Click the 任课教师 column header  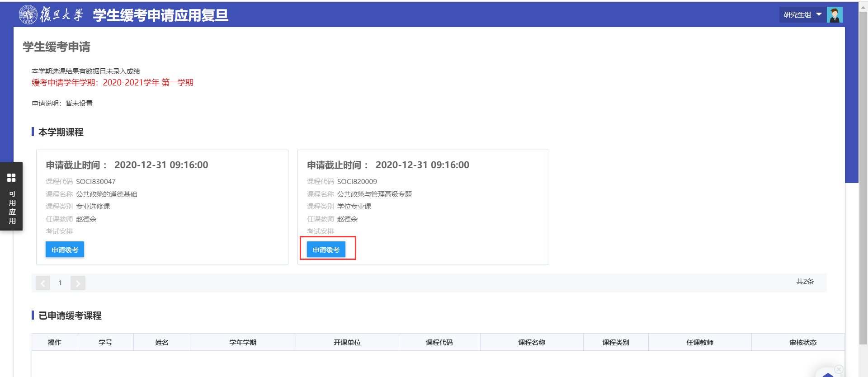[699, 342]
